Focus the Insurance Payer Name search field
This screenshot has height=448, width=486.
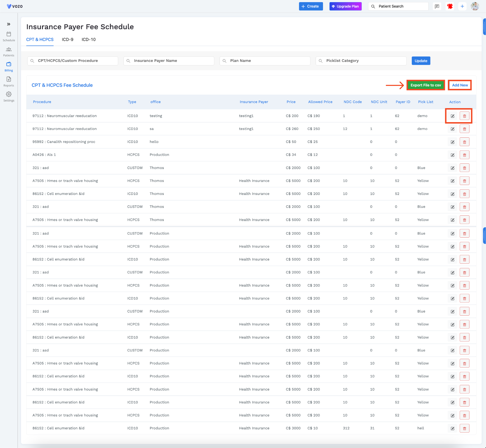click(169, 61)
